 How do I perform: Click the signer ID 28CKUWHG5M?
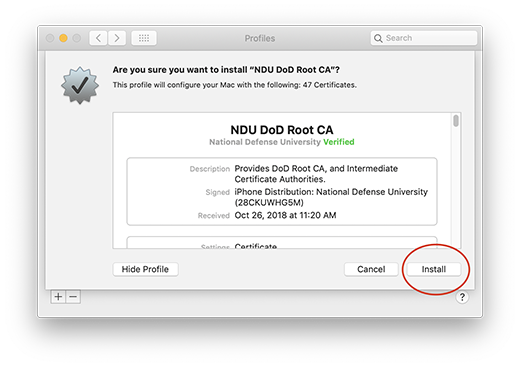click(x=269, y=203)
